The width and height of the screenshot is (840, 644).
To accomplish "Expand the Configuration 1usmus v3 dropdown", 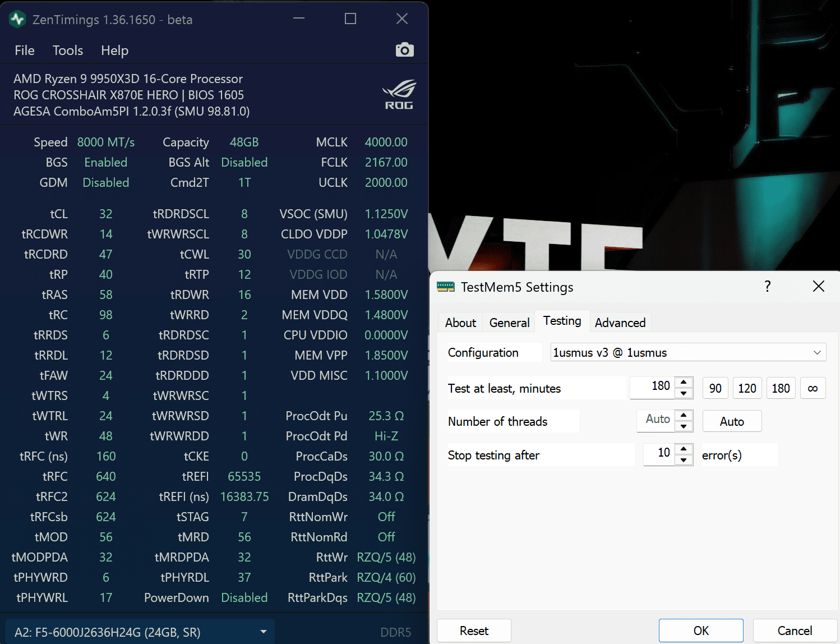I will click(x=688, y=352).
